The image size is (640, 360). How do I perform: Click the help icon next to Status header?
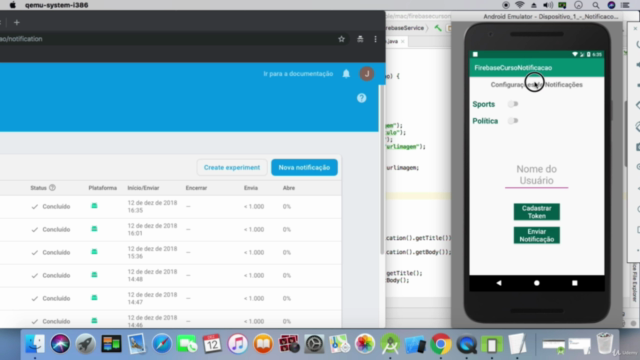(x=52, y=188)
